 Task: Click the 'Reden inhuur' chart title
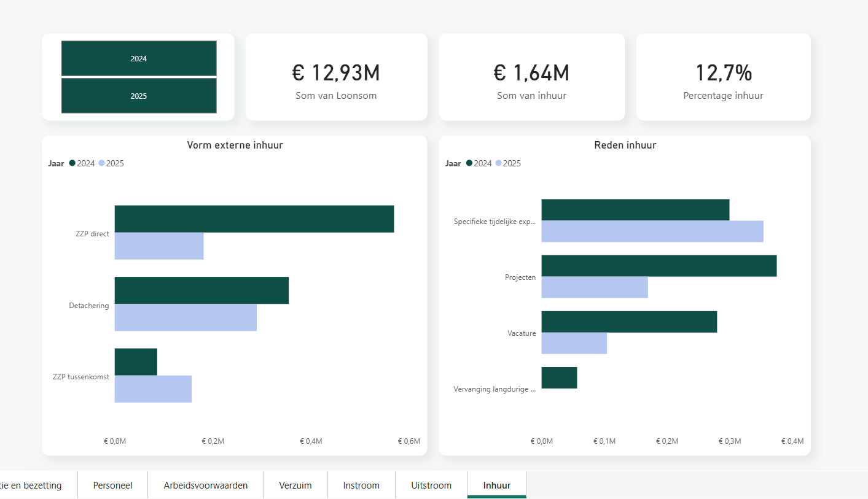[x=625, y=145]
